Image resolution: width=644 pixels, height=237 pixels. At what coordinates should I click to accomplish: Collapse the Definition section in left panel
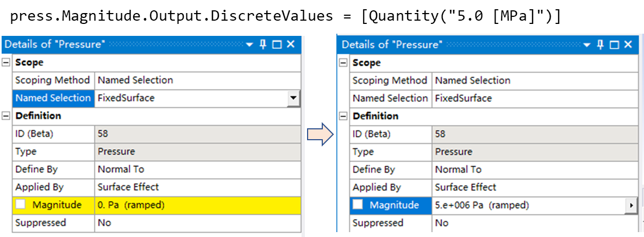point(6,116)
